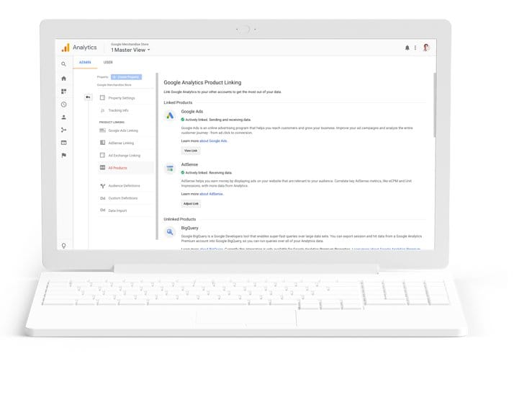Click the Google Ads actively linked status
532x395 pixels.
coord(216,120)
